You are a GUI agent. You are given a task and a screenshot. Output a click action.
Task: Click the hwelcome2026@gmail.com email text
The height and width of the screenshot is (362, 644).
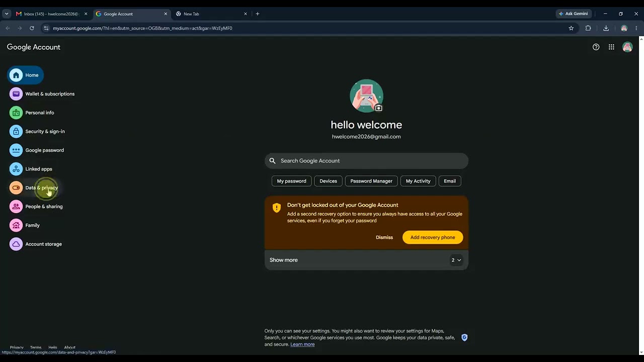point(366,137)
